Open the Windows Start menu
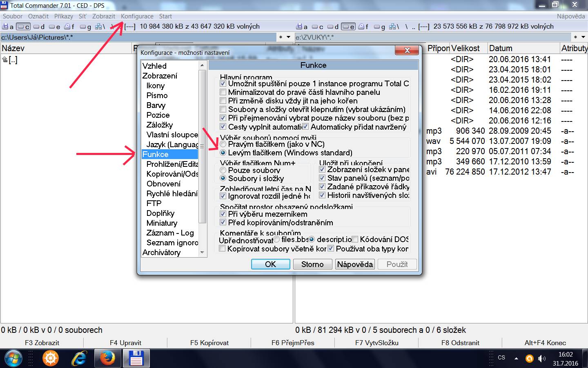The image size is (588, 368). click(x=13, y=359)
